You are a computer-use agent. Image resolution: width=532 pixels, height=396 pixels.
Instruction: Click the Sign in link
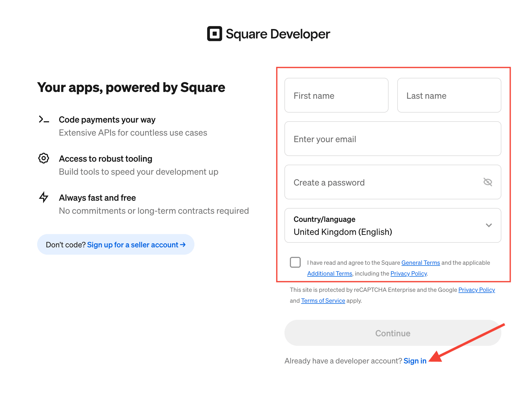pyautogui.click(x=415, y=361)
